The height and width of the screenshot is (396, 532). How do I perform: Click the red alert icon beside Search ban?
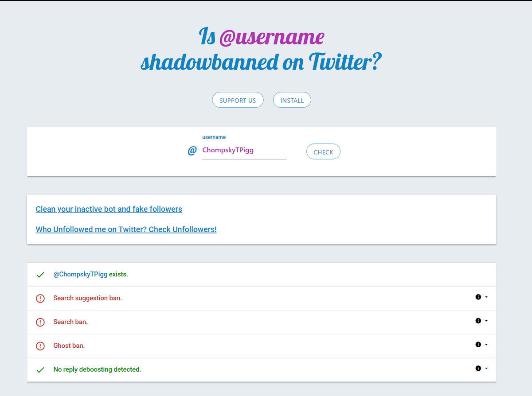click(x=40, y=322)
